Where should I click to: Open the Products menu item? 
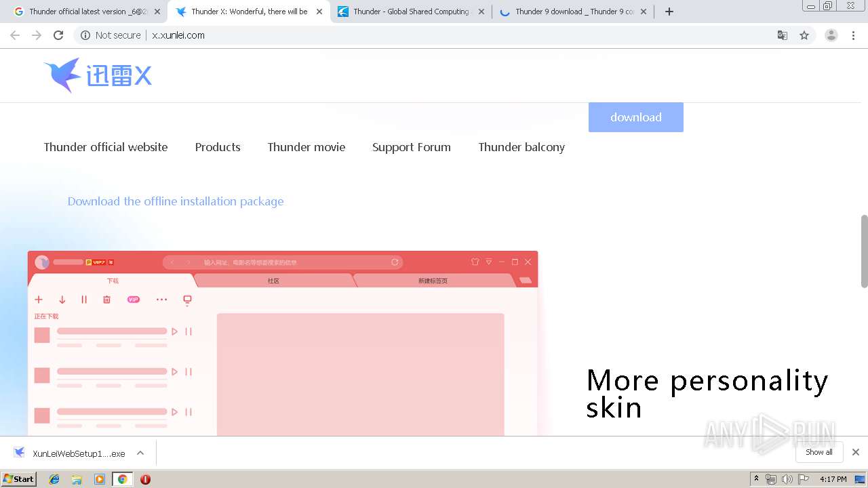click(218, 147)
